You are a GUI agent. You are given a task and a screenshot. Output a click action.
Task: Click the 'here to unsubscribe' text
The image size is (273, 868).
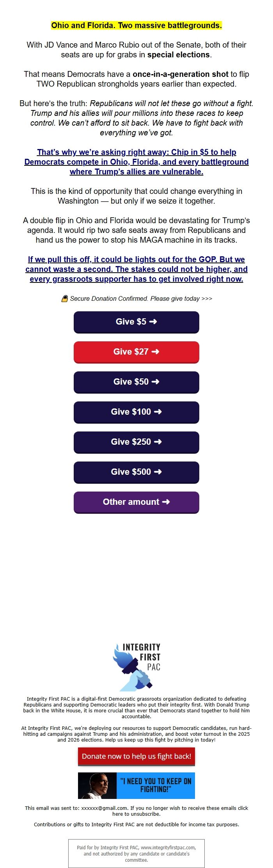[136, 814]
